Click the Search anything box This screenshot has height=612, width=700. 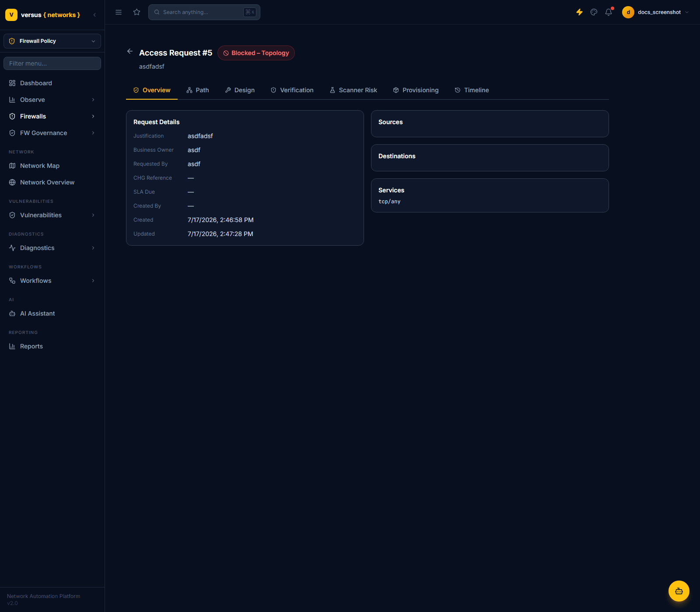point(204,12)
